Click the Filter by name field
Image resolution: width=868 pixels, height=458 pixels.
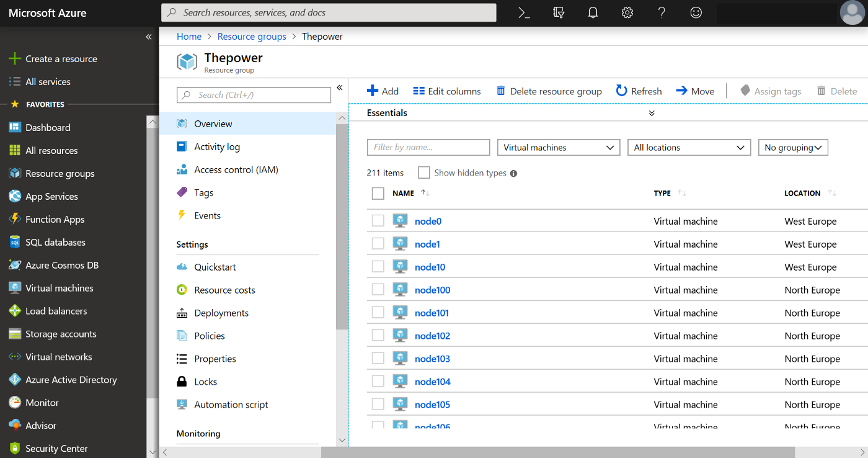click(x=428, y=148)
